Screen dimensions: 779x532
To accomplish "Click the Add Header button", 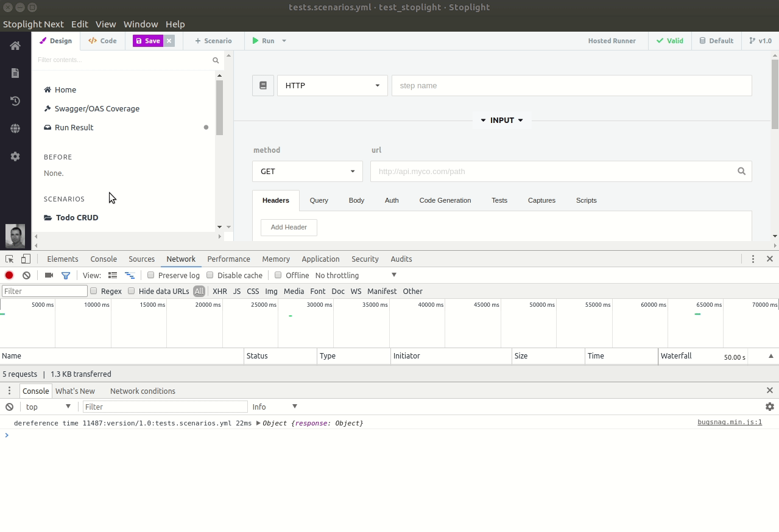I will (x=289, y=227).
